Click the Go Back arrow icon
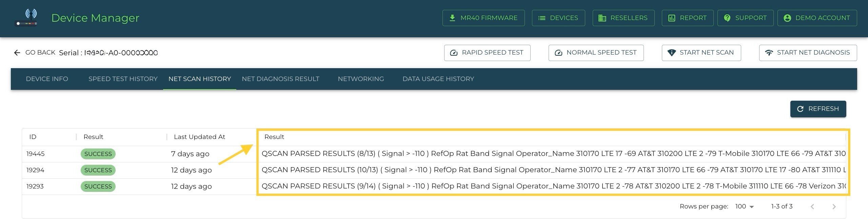868x219 pixels. [17, 53]
